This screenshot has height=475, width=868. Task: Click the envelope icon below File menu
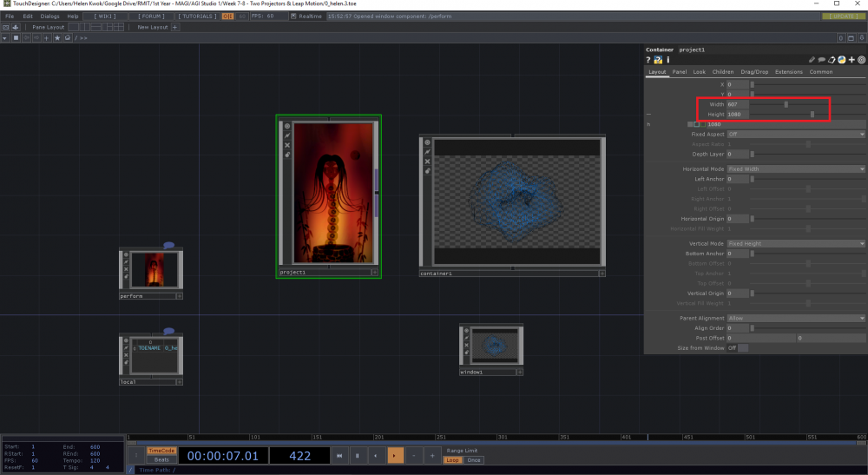pos(5,27)
